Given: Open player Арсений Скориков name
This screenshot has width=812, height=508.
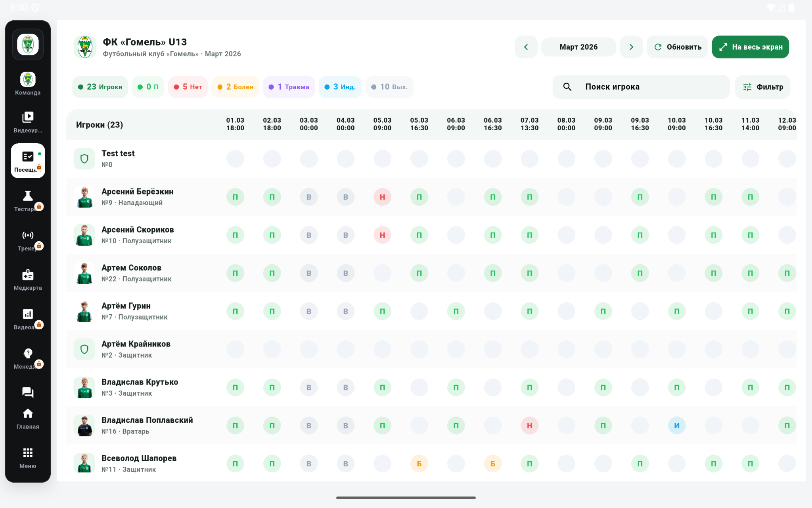Looking at the screenshot, I should (x=138, y=230).
